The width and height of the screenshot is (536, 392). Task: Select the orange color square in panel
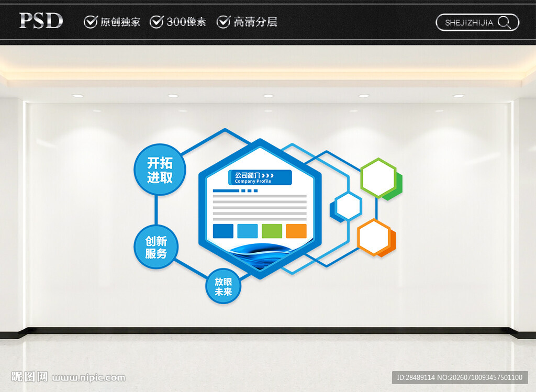296,231
